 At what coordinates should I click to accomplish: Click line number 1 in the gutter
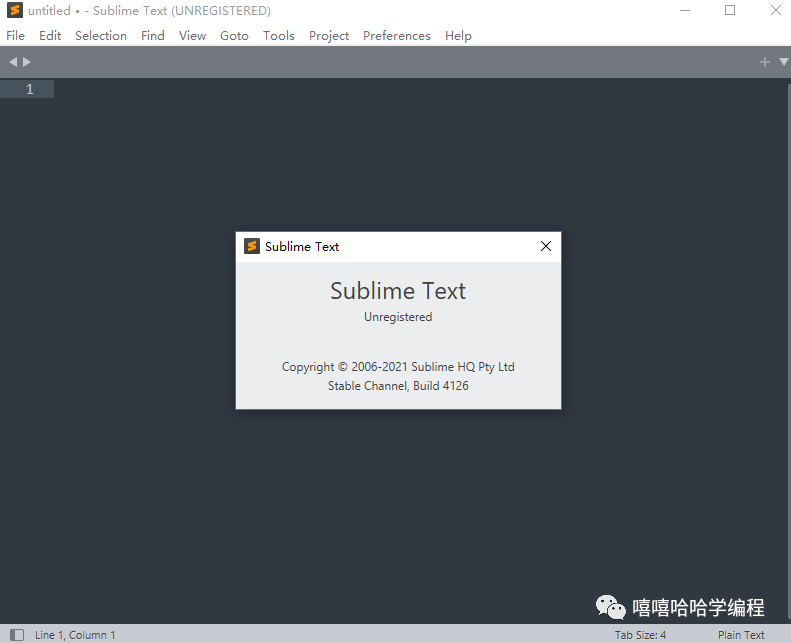point(29,89)
